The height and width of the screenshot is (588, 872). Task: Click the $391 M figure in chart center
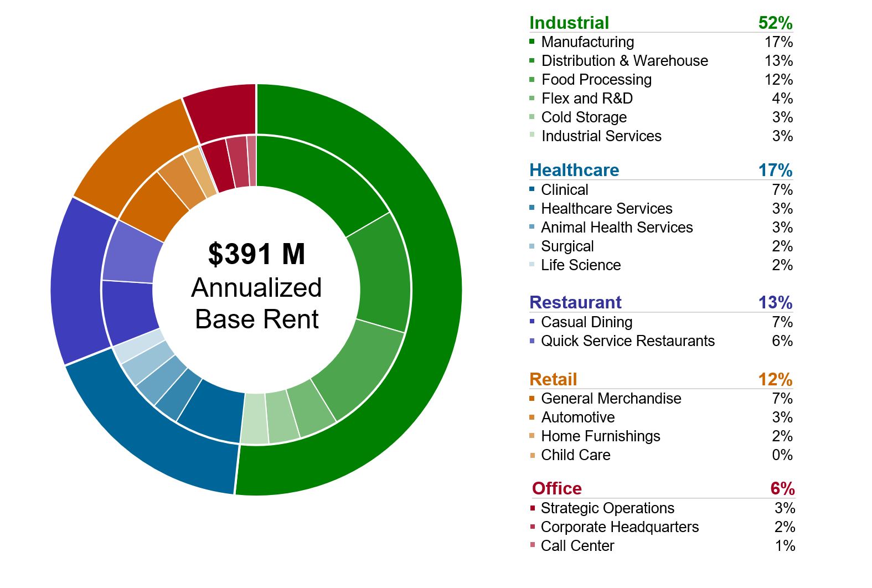[x=257, y=254]
